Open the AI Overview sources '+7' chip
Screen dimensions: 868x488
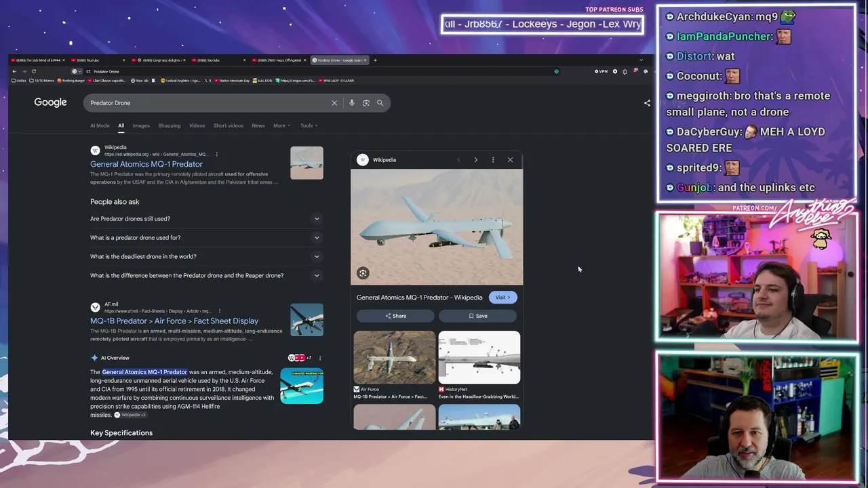click(300, 358)
